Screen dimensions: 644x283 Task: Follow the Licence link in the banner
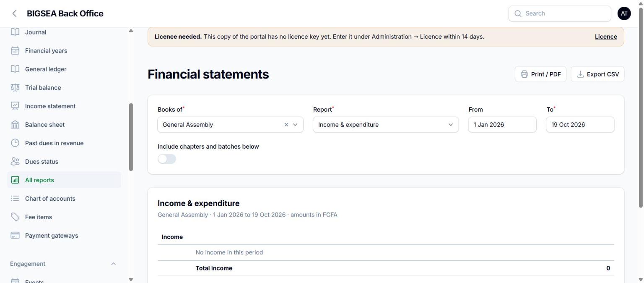[606, 37]
